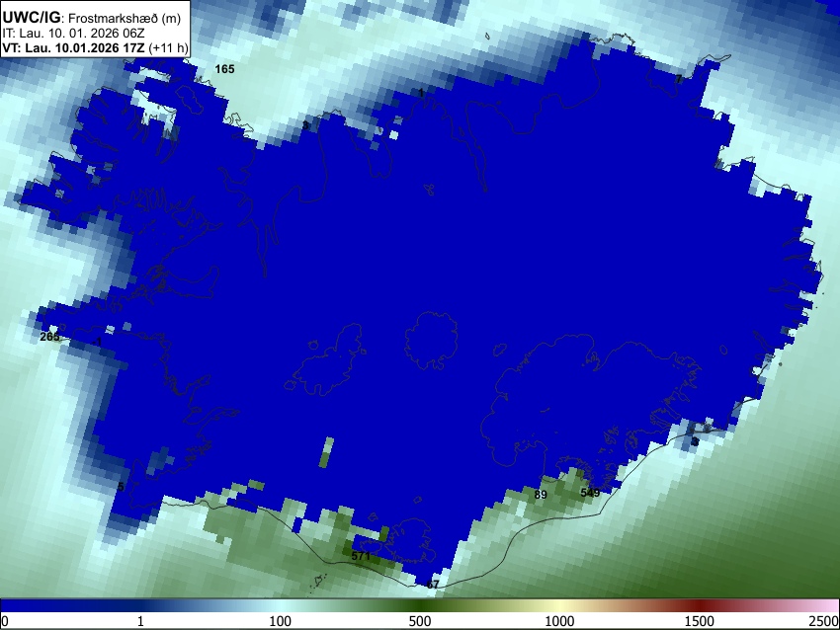The height and width of the screenshot is (630, 840).
Task: Click the map value "549"
Action: coord(590,493)
